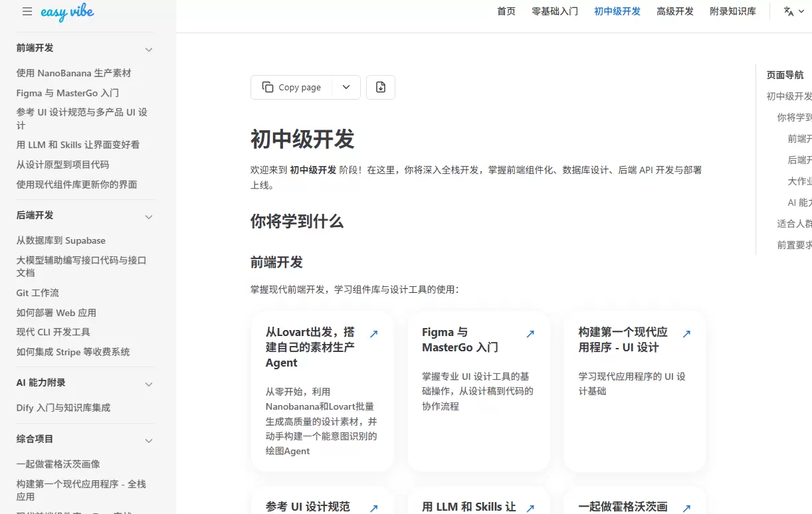
Task: Click the copy icon in Copy page button
Action: click(x=268, y=87)
